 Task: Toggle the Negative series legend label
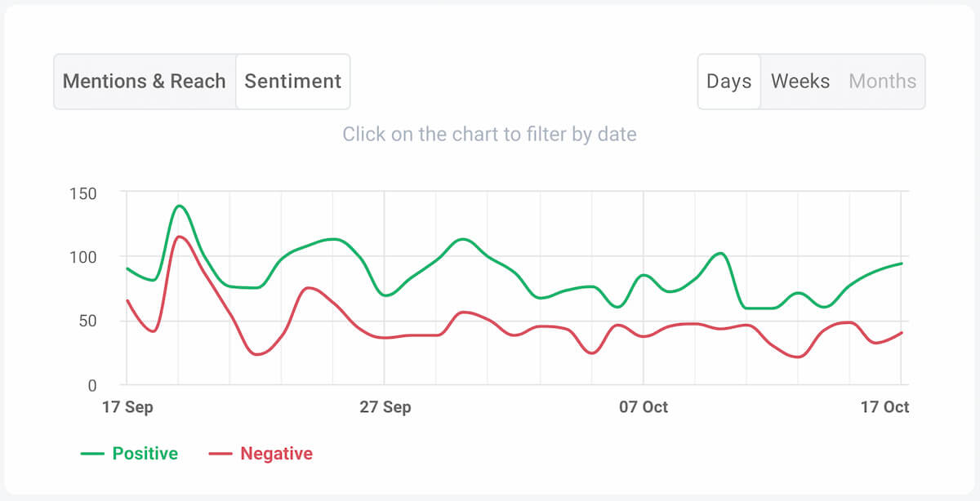click(x=276, y=454)
